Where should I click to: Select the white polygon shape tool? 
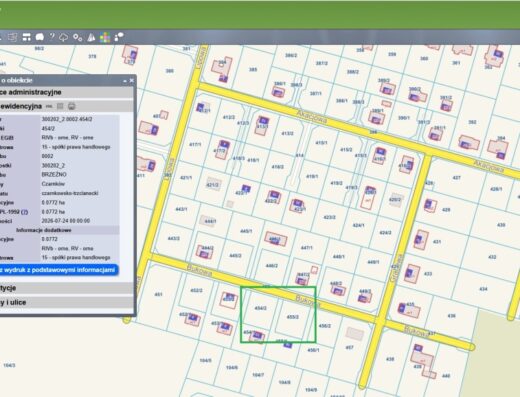point(40,37)
